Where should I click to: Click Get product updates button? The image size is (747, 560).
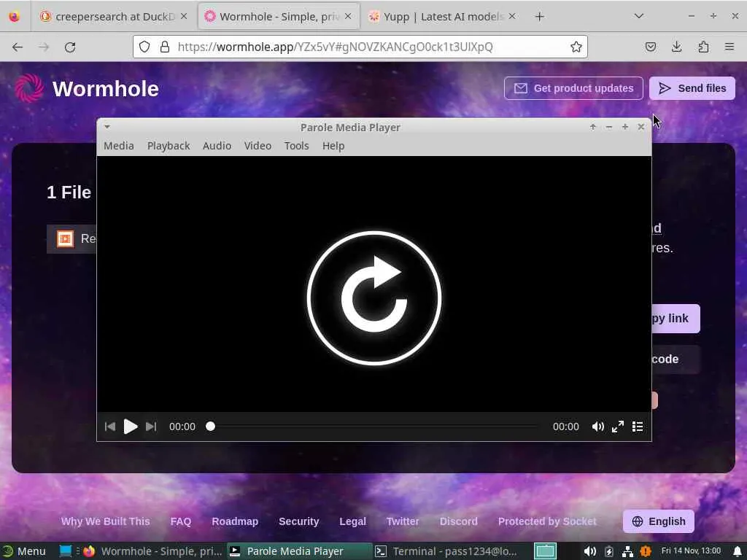click(x=573, y=88)
